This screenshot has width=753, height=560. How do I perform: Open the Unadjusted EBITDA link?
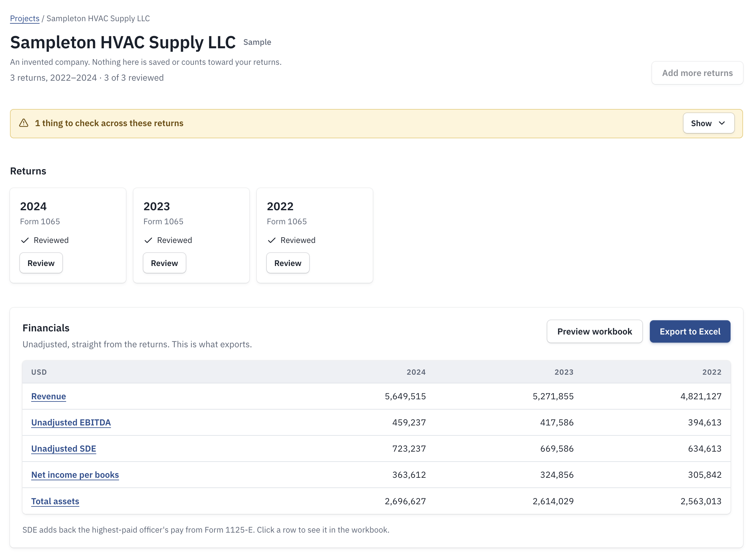pyautogui.click(x=71, y=422)
